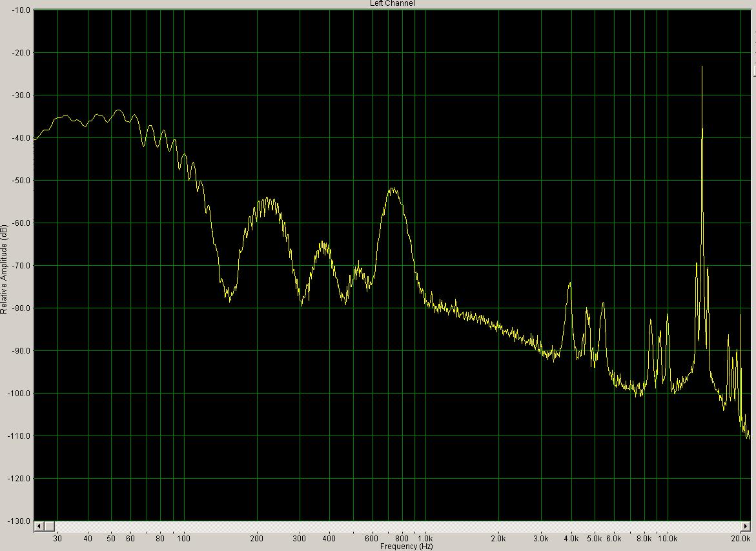Click the 2.0k frequency axis label
The image size is (756, 551).
pos(498,539)
